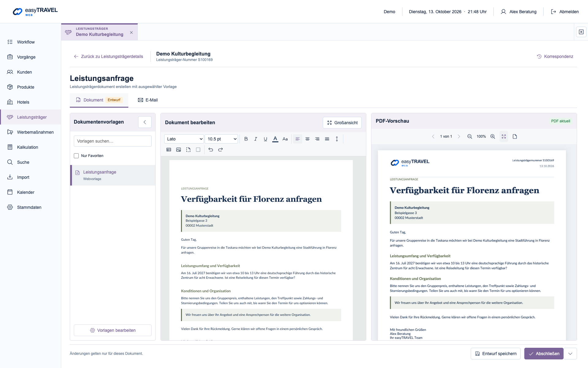Click the 100% zoom level value

pos(481,136)
